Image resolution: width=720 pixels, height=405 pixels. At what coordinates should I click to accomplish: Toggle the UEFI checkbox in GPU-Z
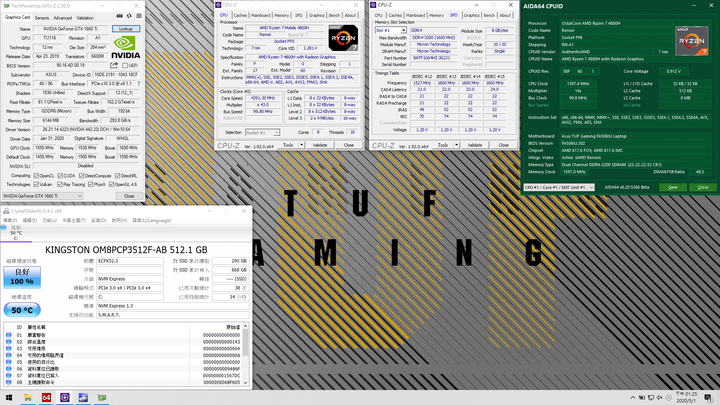(124, 65)
